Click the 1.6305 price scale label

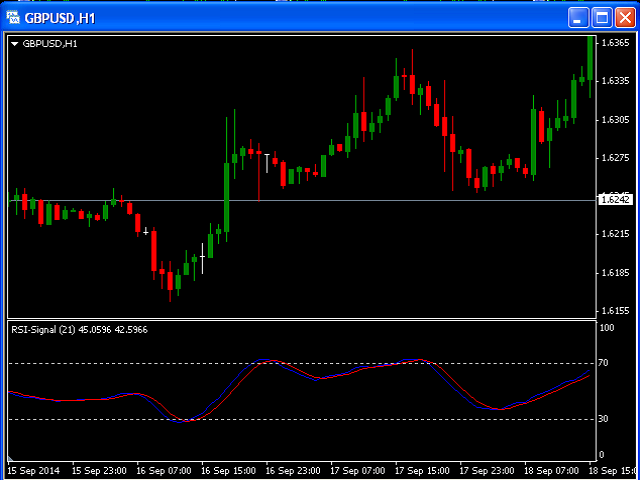pyautogui.click(x=614, y=120)
